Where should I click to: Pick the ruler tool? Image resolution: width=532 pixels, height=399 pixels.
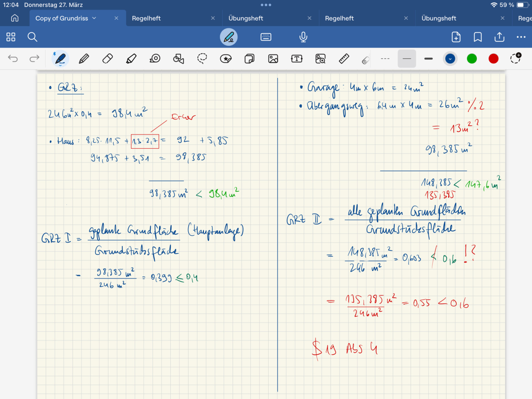[x=344, y=59]
